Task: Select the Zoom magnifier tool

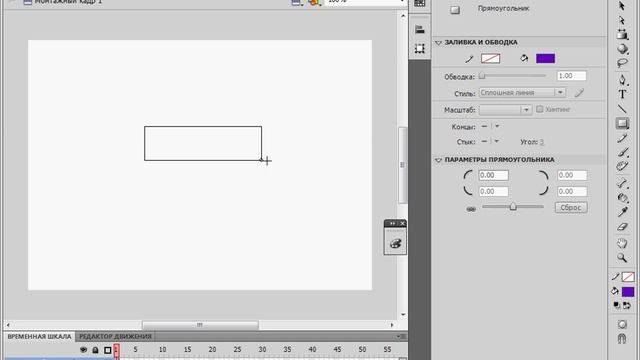Action: (622, 258)
